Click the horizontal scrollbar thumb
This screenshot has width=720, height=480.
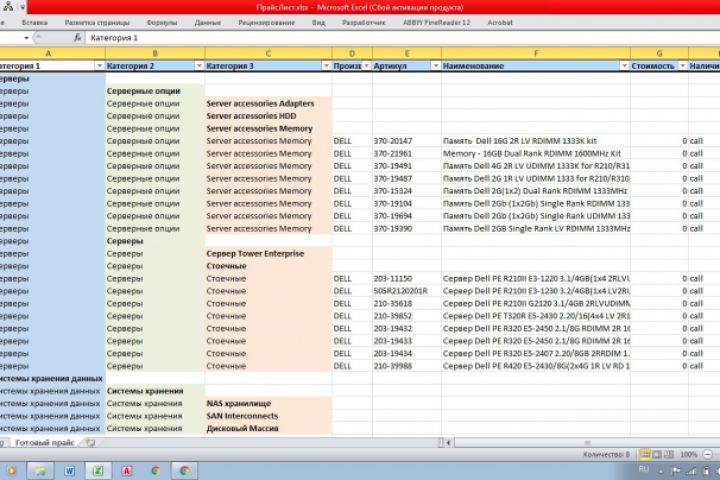587,443
